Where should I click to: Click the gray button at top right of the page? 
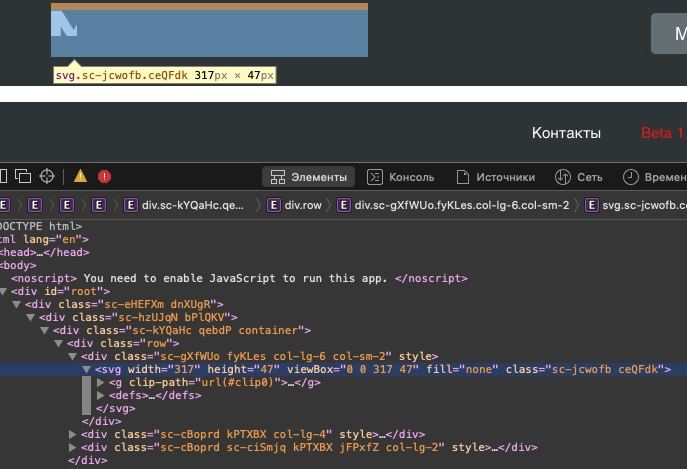tap(669, 33)
